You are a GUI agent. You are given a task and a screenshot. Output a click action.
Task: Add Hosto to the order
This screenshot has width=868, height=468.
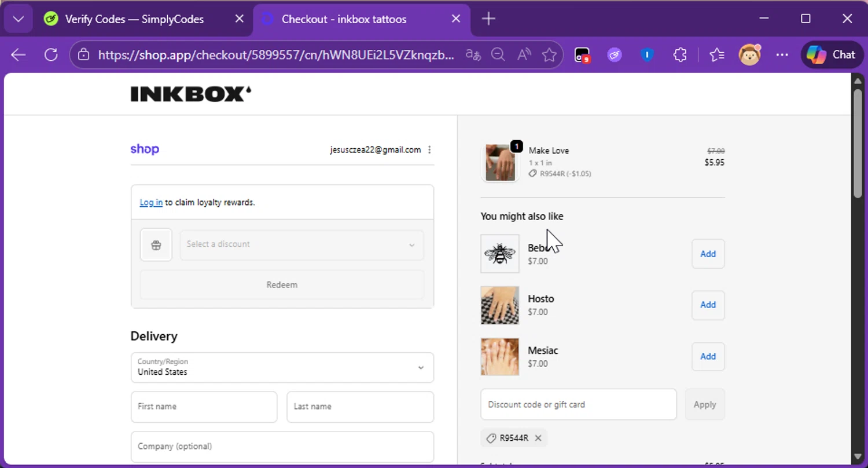click(708, 305)
